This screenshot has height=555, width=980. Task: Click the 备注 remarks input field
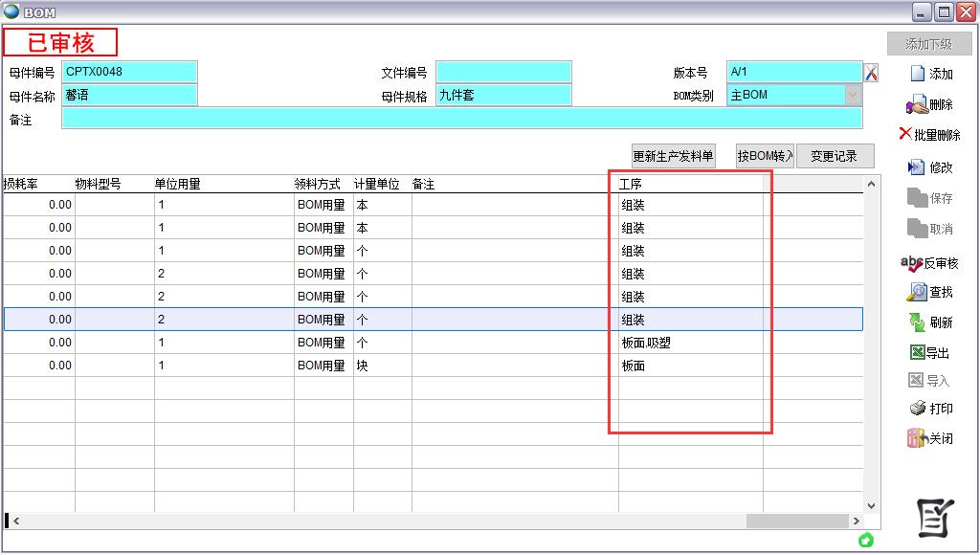click(x=461, y=119)
